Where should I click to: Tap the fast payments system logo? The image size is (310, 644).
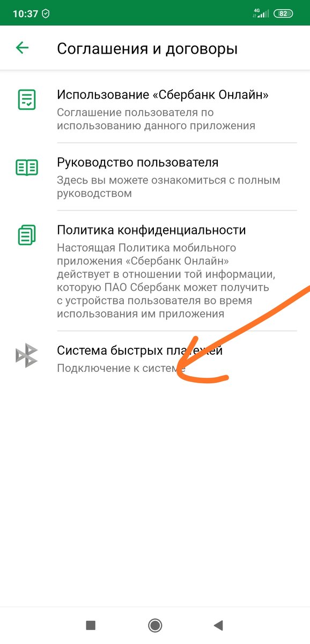click(x=27, y=355)
